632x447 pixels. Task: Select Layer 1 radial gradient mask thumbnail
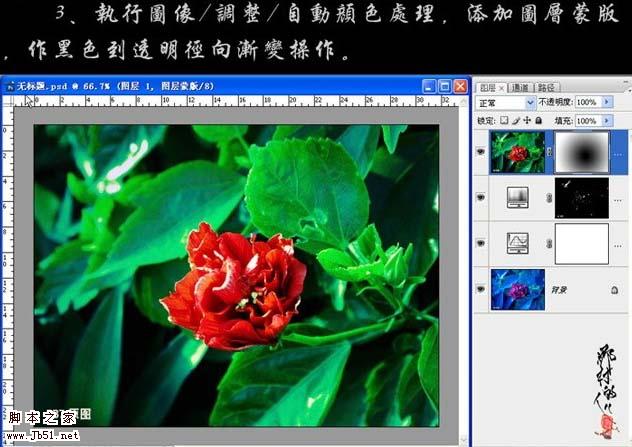pos(582,152)
